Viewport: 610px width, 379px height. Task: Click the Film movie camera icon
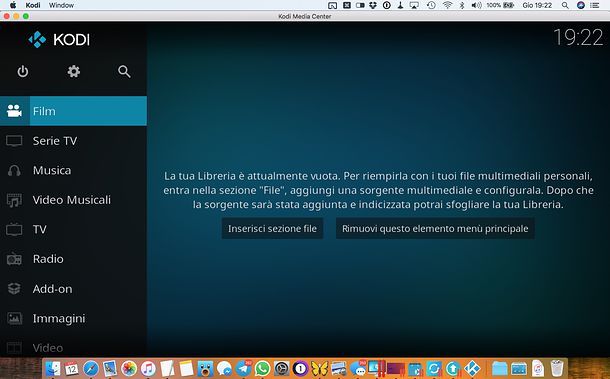[14, 111]
